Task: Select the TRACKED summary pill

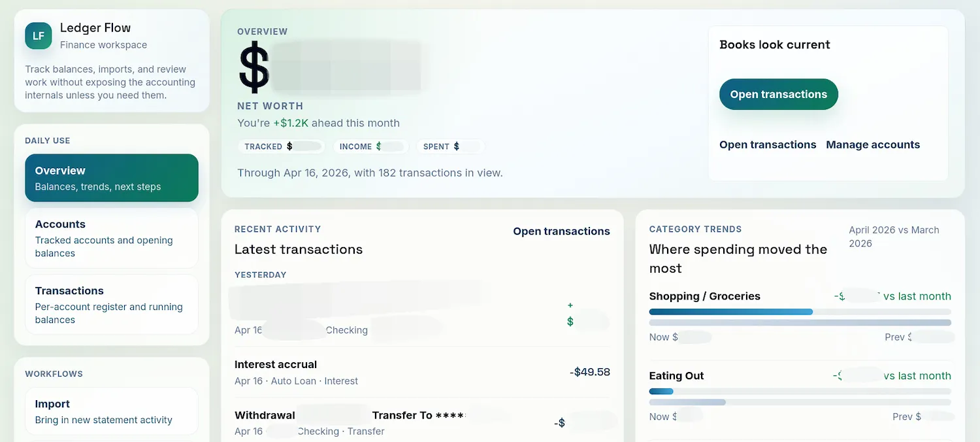Action: [x=282, y=146]
